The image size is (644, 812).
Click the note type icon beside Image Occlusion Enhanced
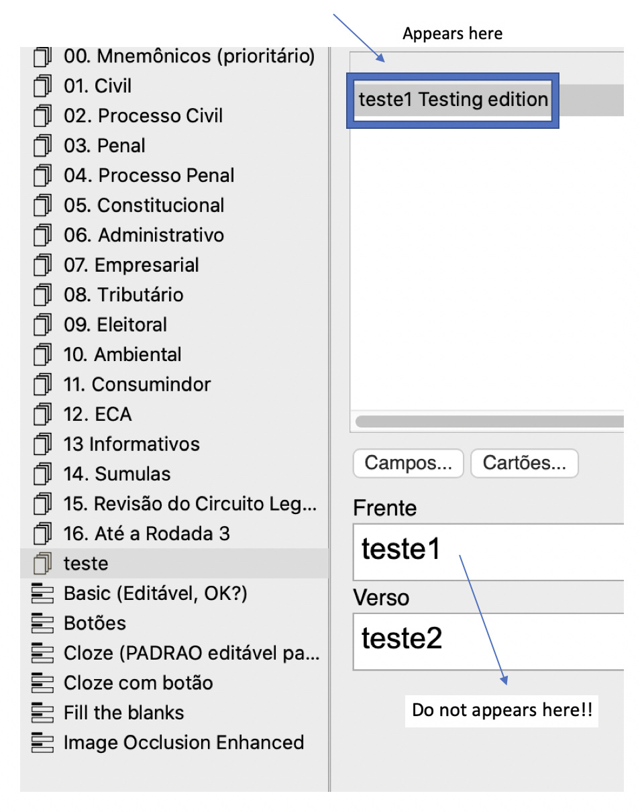42,743
